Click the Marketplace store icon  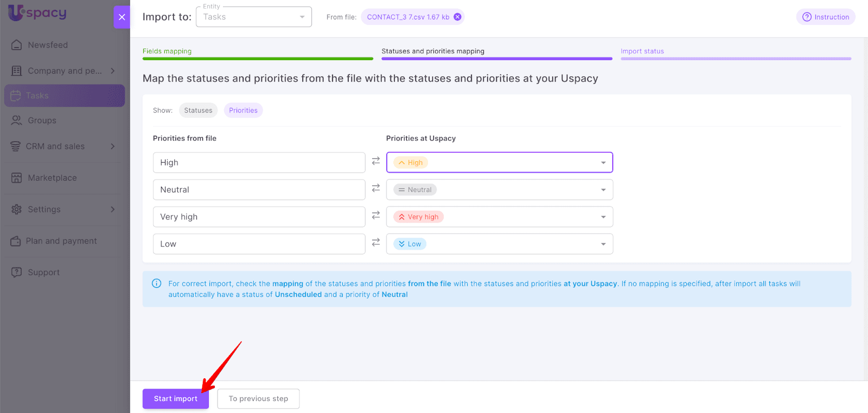coord(17,178)
